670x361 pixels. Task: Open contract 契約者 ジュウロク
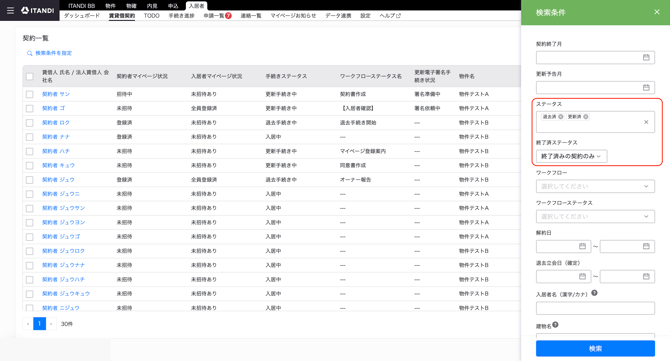click(63, 251)
